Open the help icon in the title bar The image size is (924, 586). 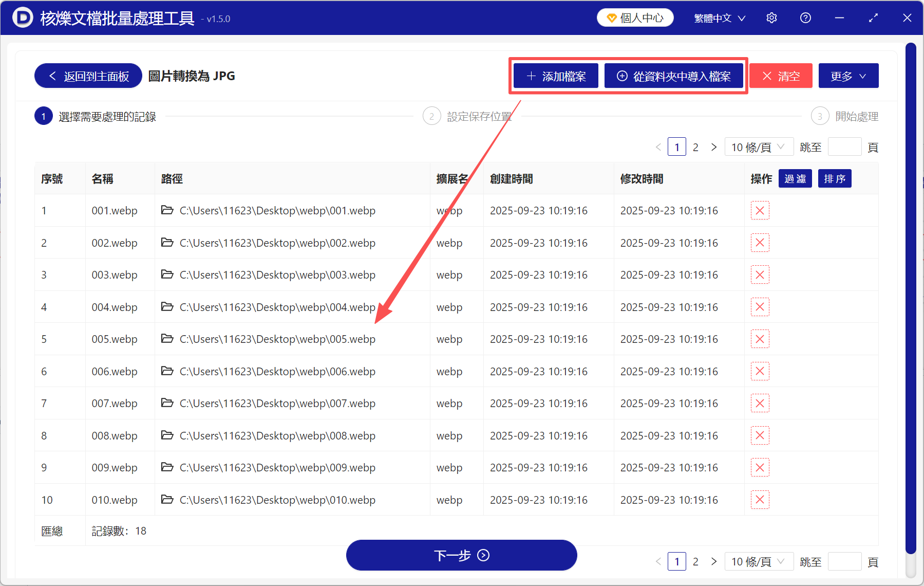tap(805, 17)
